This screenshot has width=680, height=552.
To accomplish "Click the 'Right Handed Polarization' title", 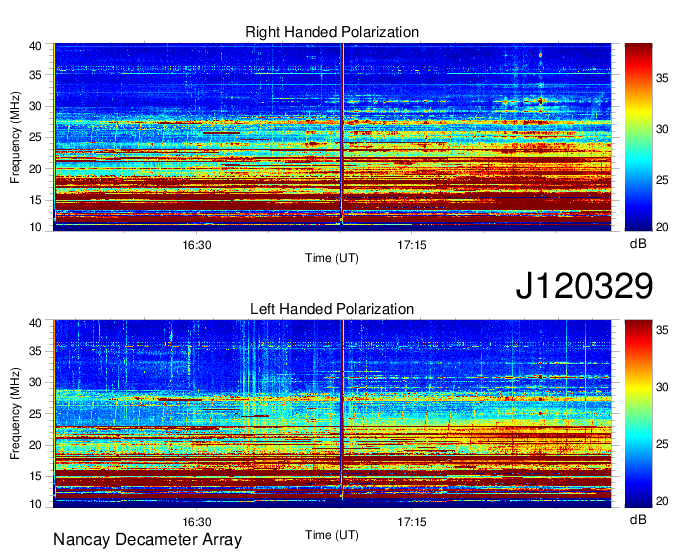I will tap(332, 32).
